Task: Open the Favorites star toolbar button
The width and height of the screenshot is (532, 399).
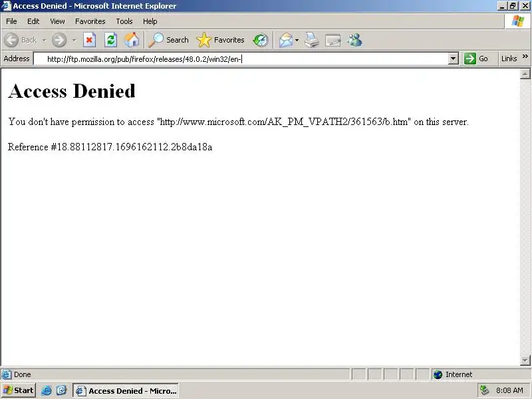Action: (x=221, y=40)
